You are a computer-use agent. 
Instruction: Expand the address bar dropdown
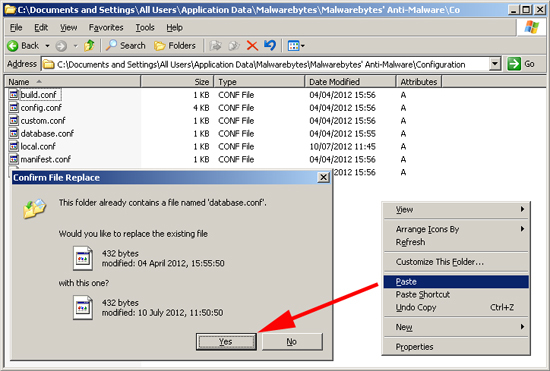(495, 64)
